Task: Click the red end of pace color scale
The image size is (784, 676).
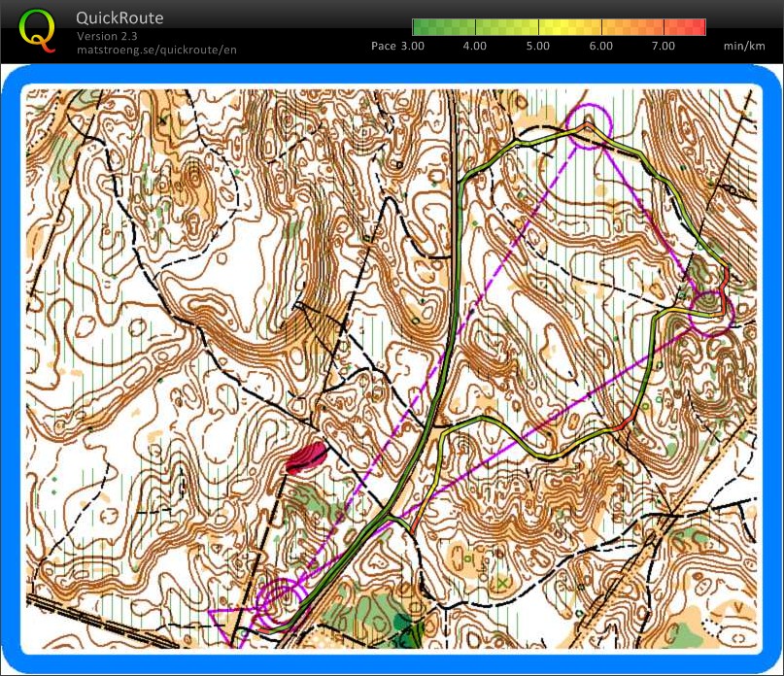Action: pos(685,27)
